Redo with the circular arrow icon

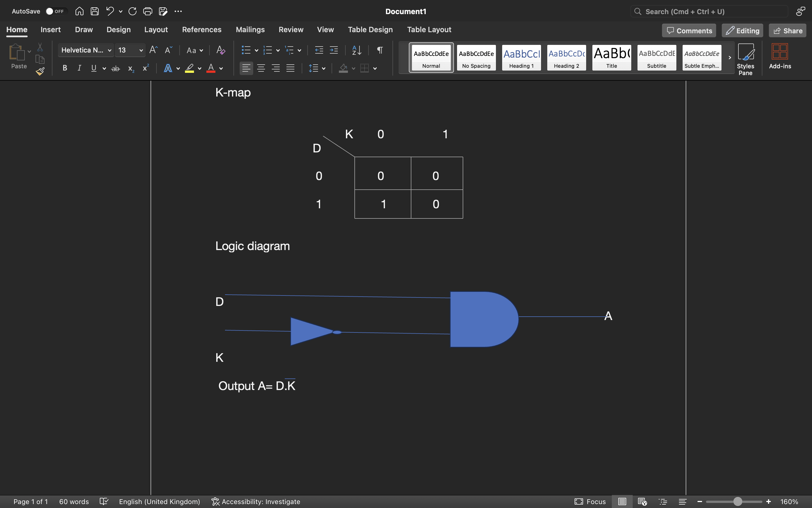132,11
